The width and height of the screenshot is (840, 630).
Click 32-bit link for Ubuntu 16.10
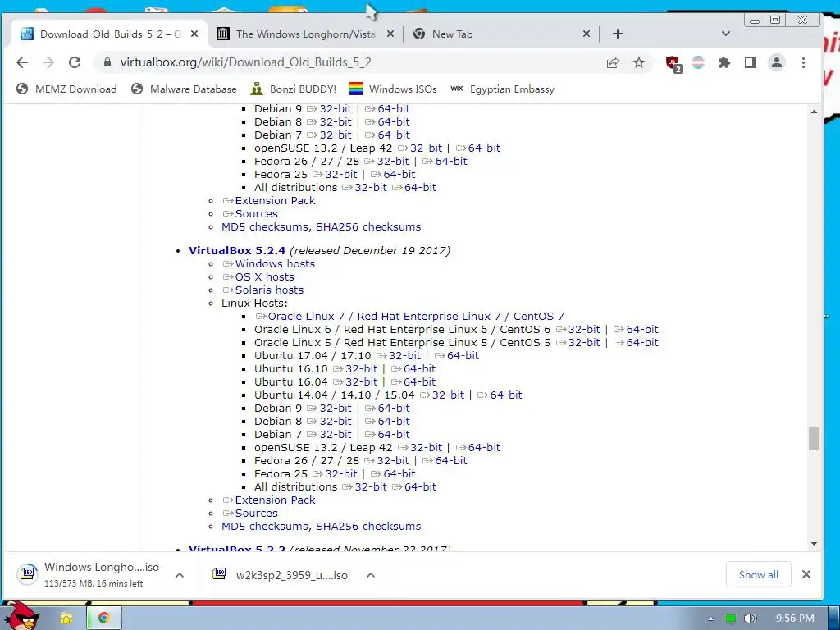point(361,368)
